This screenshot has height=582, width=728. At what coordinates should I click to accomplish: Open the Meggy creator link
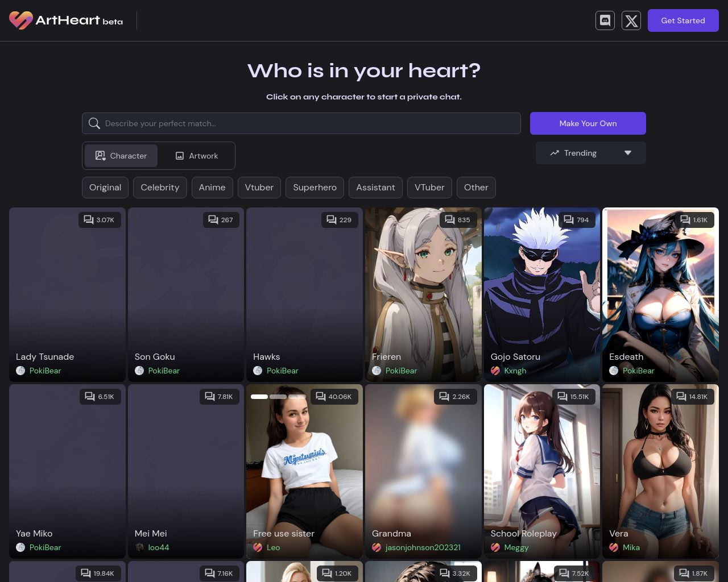pos(516,547)
